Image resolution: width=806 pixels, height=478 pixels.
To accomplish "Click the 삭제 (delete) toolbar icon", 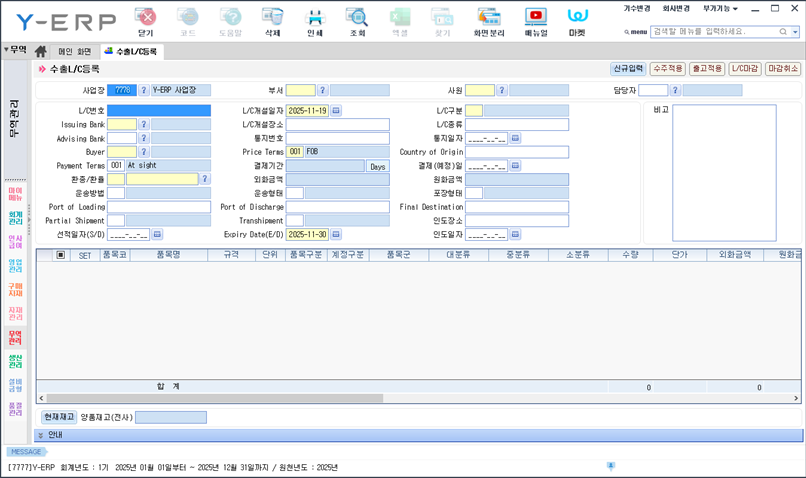I will pos(272,20).
